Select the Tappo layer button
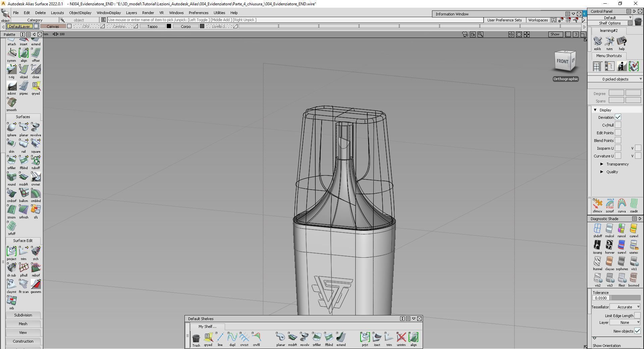 coord(152,26)
